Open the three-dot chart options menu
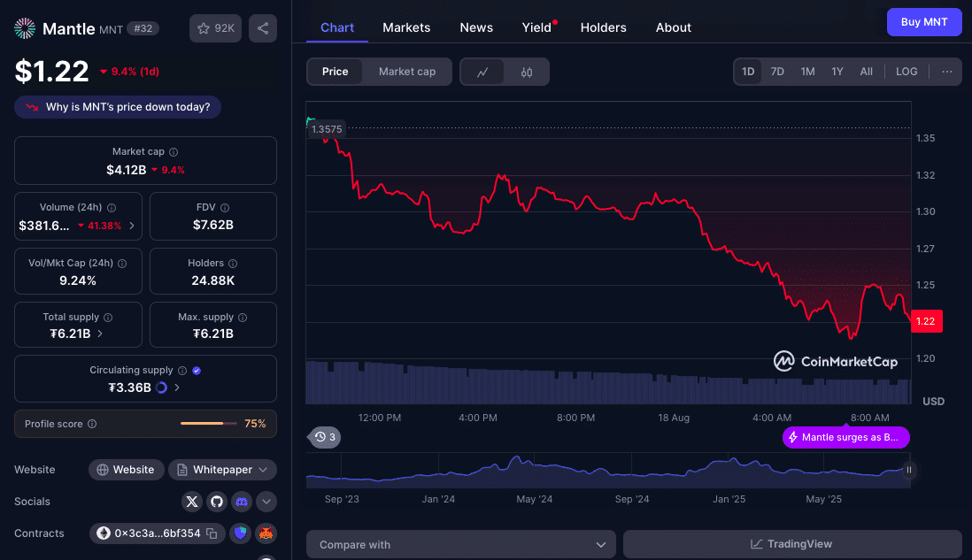This screenshot has height=560, width=972. pos(946,72)
